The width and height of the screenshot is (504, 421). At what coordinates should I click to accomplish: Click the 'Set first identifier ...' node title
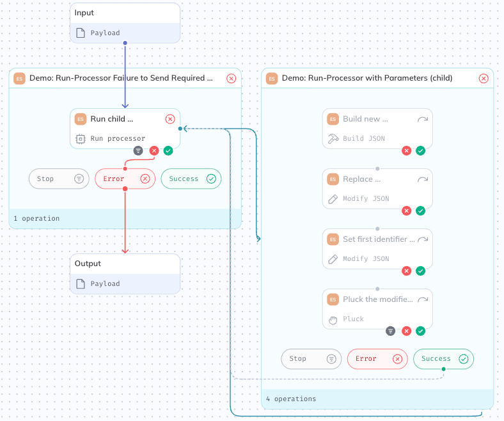[x=379, y=239]
